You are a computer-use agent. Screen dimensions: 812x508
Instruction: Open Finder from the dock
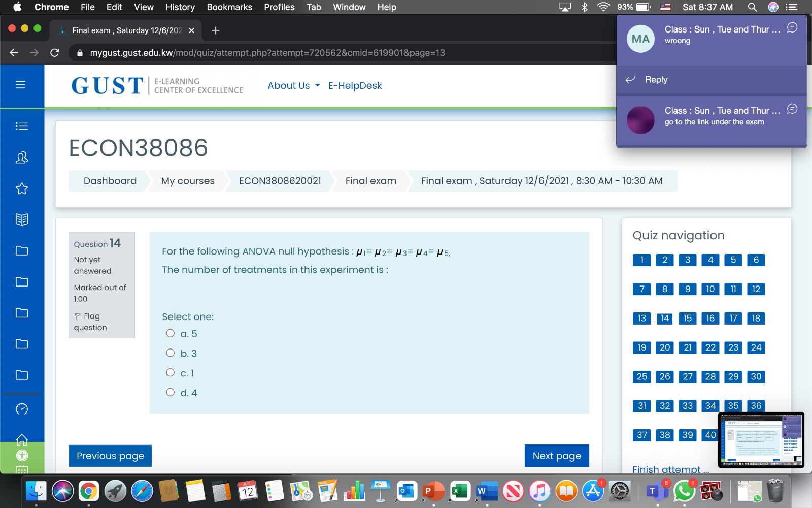tap(36, 491)
